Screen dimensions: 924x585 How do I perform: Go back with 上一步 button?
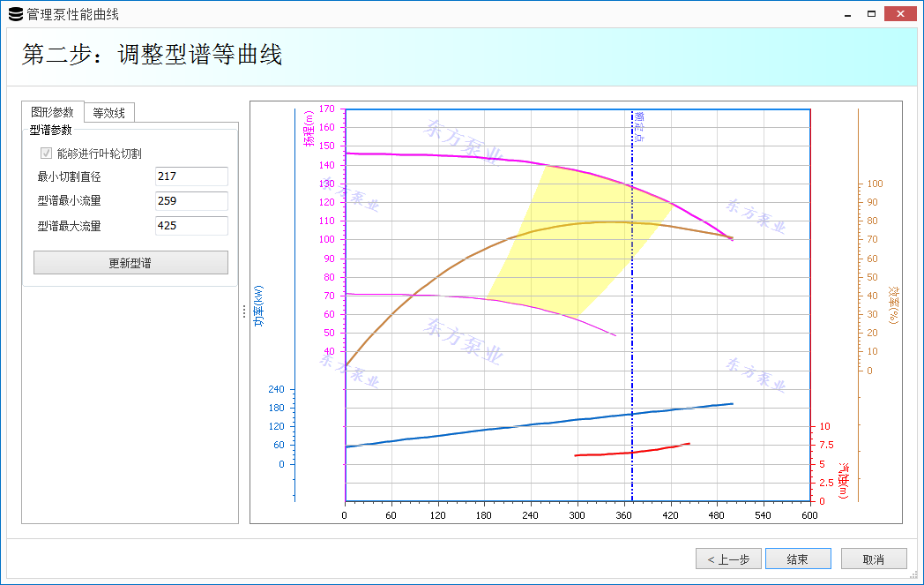click(728, 559)
